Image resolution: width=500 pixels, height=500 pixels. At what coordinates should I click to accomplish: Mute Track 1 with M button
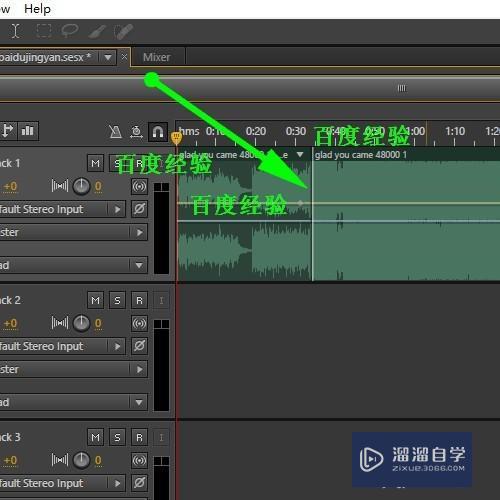click(x=95, y=163)
